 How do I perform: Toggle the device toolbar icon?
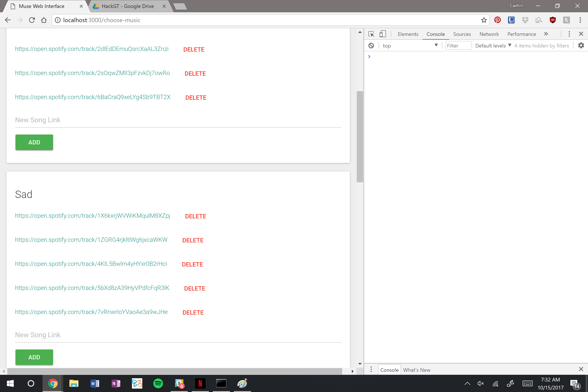tap(383, 34)
